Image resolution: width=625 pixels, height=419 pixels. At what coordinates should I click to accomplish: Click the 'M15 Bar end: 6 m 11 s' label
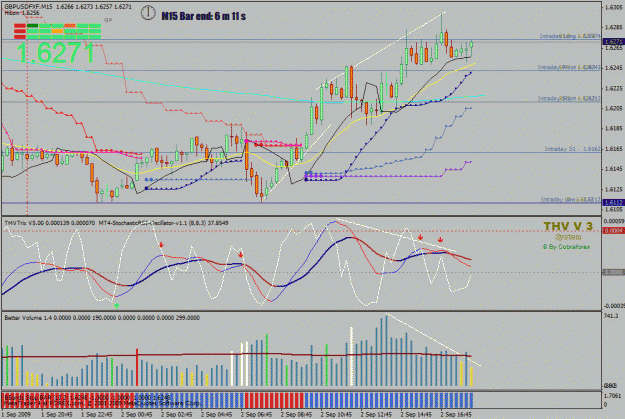coord(203,16)
